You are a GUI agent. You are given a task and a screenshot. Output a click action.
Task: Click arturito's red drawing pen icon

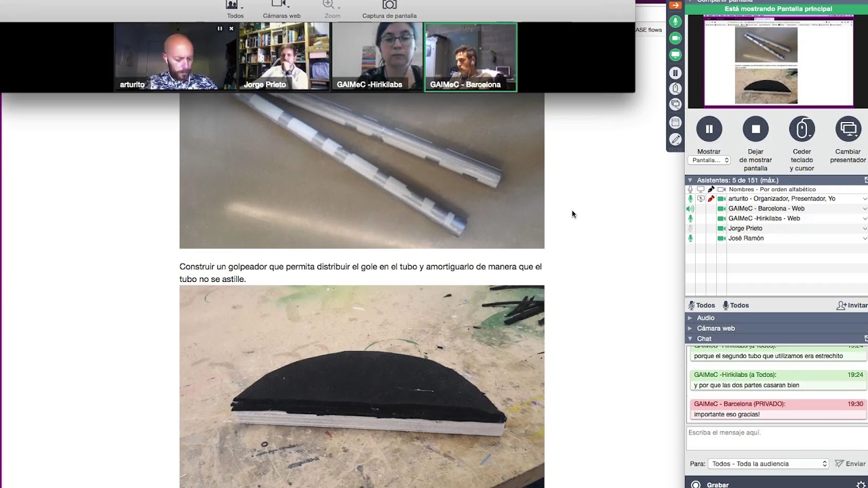tap(711, 199)
